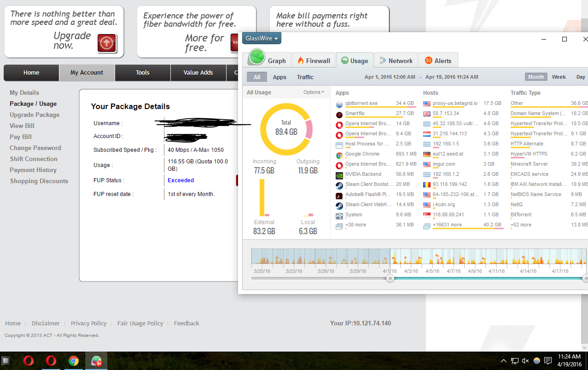Click the GlassWire icon in the taskbar

(x=96, y=361)
